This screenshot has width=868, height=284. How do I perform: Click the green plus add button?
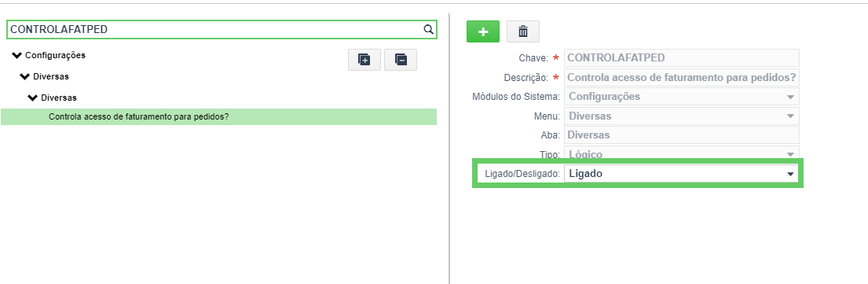pos(483,31)
